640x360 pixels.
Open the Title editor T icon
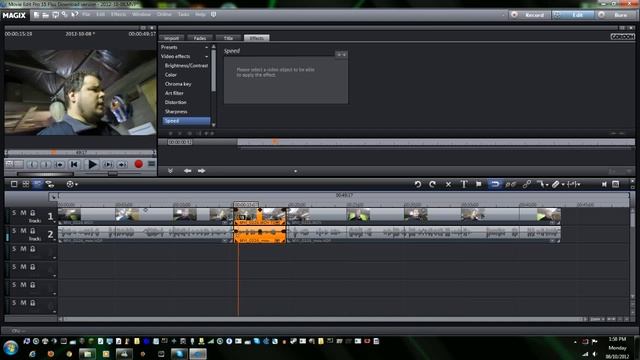(464, 184)
